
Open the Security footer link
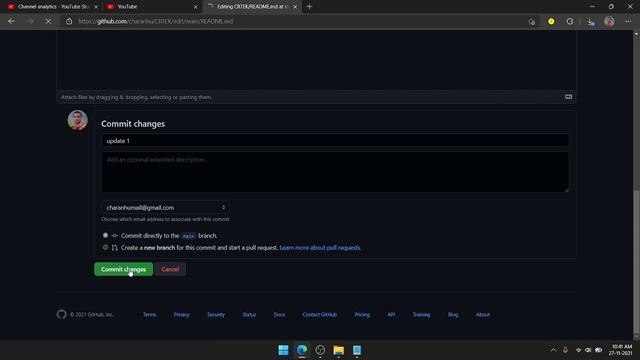click(x=216, y=314)
